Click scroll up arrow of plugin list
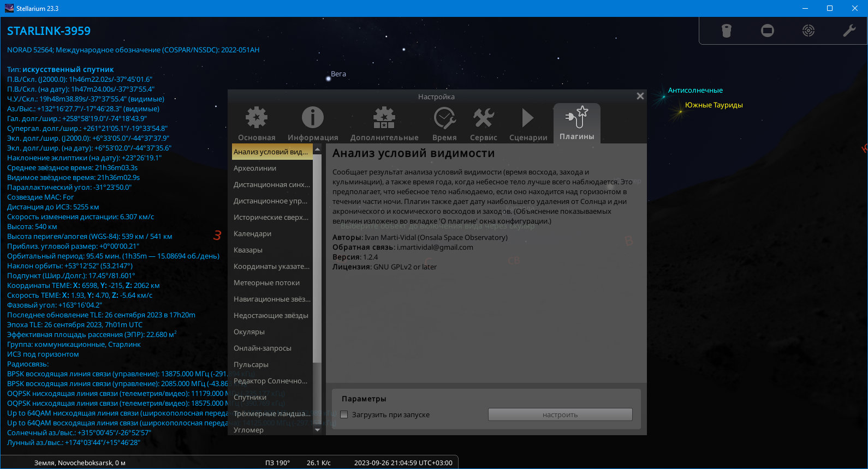Screen dimensions: 868x469 [317, 148]
